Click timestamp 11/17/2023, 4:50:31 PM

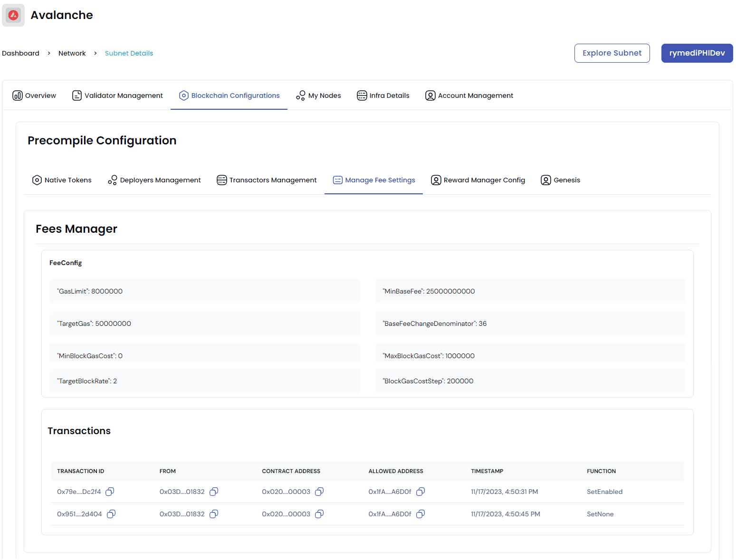pos(505,492)
